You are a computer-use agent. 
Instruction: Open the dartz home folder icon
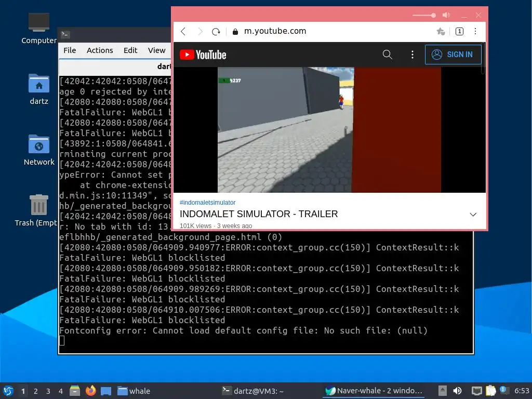(38, 89)
